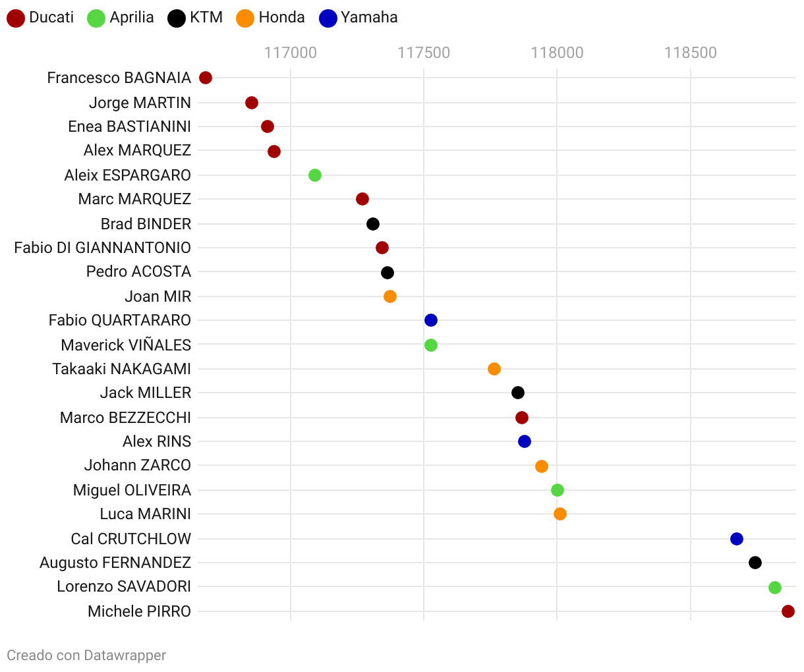Select Augusto FERNANDEZ's black data point

(755, 563)
